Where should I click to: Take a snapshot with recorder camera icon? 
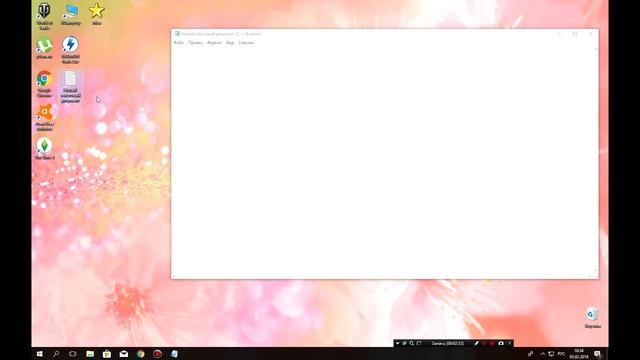coord(501,344)
